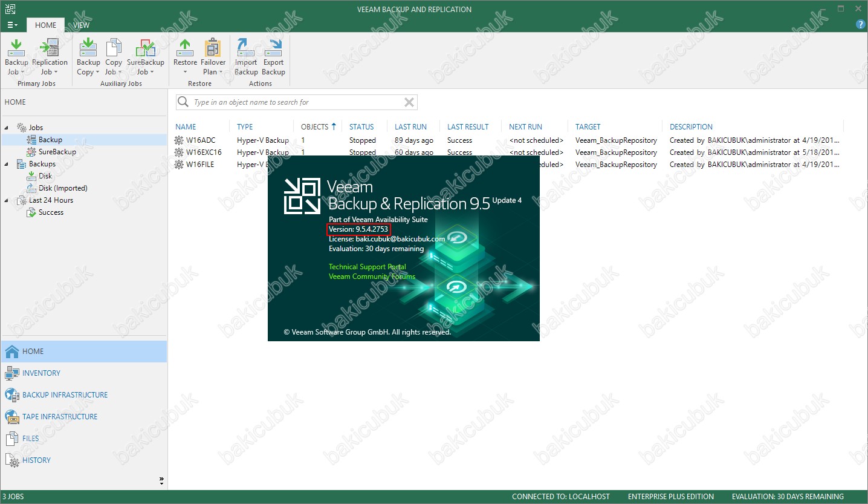Click into the object name search field
The width and height of the screenshot is (868, 504).
tap(296, 102)
